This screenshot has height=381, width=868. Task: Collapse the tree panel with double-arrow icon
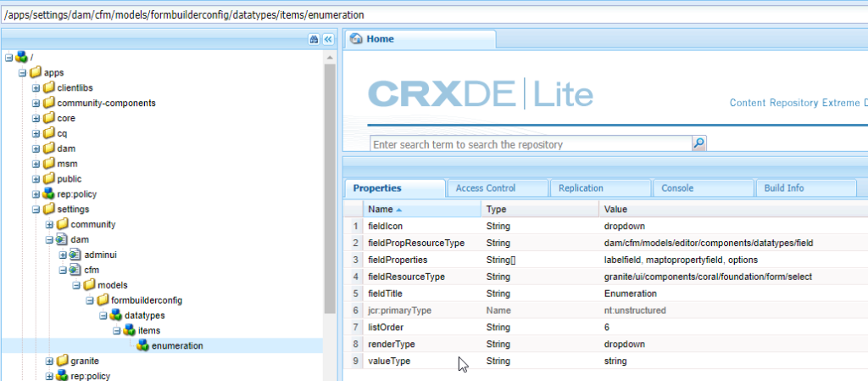[x=328, y=40]
